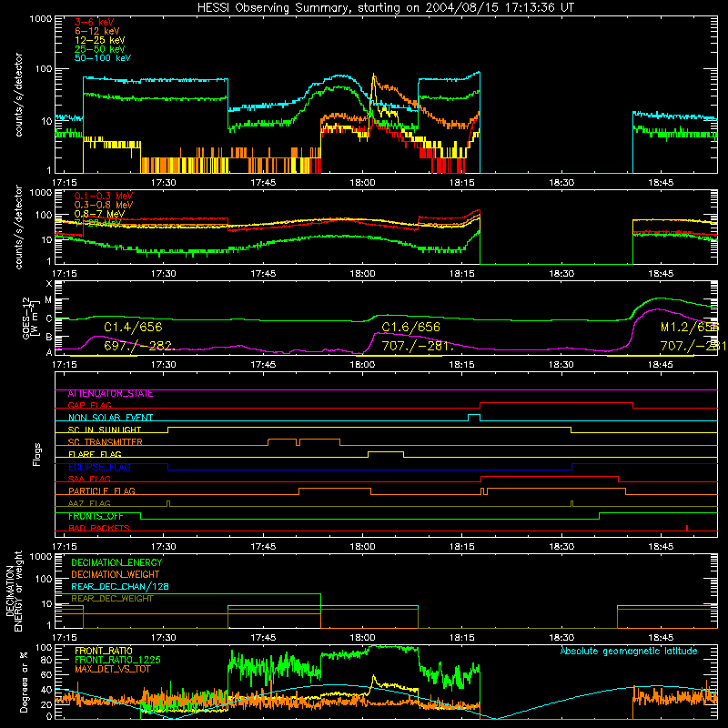Click the 697./-282 position annotation

[x=137, y=346]
